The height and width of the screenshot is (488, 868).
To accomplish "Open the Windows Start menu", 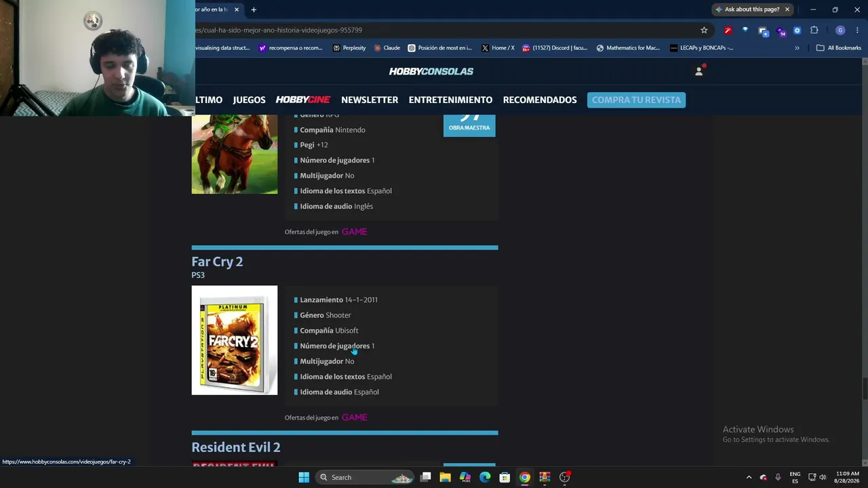I will 304,477.
